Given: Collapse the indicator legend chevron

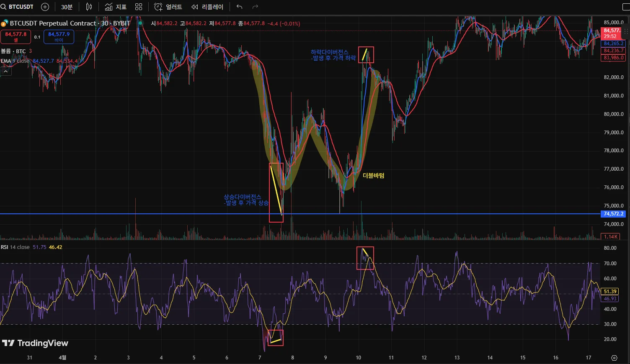Looking at the screenshot, I should tap(6, 72).
